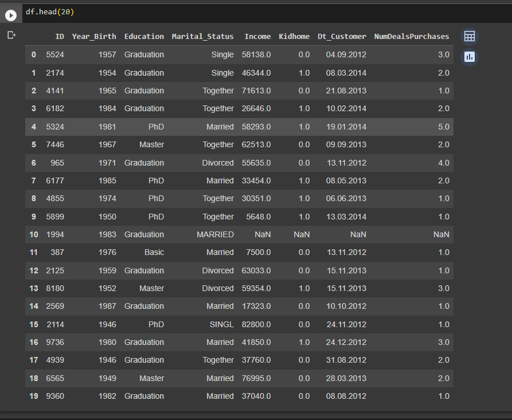Viewport: 512px width, 420px height.
Task: Click row index label 10
Action: (34, 234)
